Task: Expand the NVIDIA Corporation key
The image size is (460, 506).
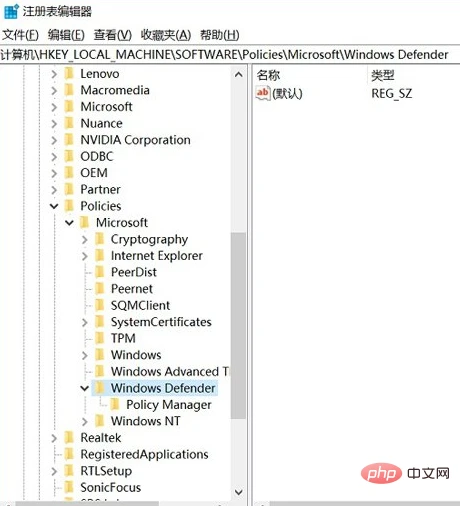Action: 54,140
